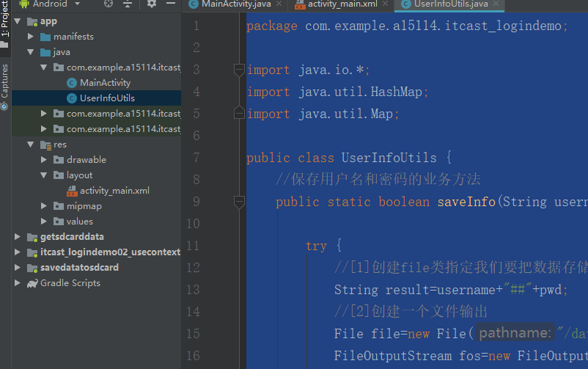Select the manifests folder row
The width and height of the screenshot is (588, 369).
click(x=96, y=37)
